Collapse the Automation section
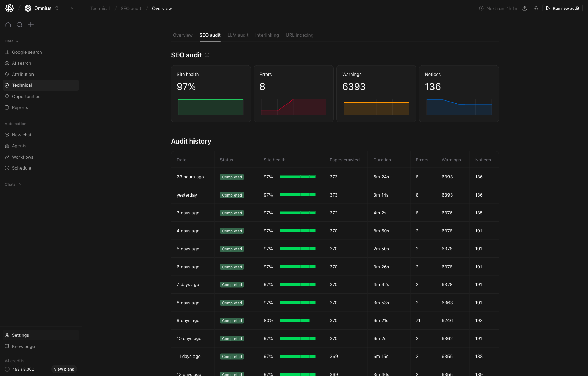 click(18, 124)
